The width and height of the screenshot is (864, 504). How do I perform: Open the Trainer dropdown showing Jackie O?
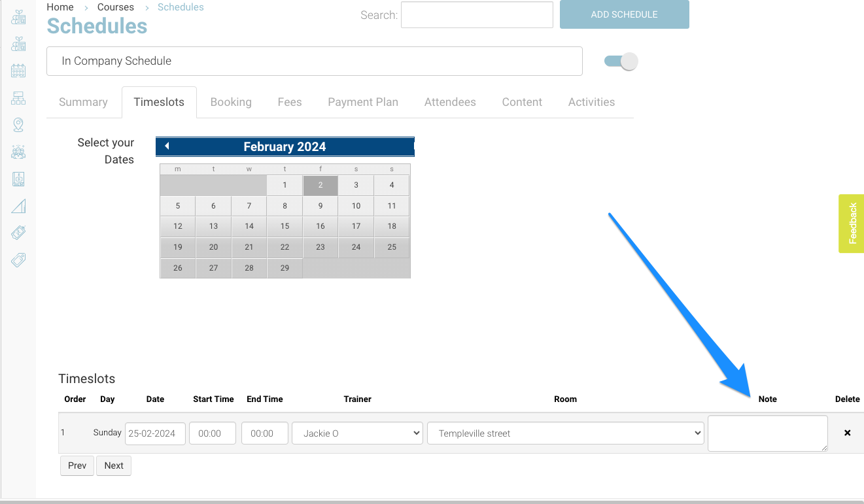pyautogui.click(x=357, y=433)
